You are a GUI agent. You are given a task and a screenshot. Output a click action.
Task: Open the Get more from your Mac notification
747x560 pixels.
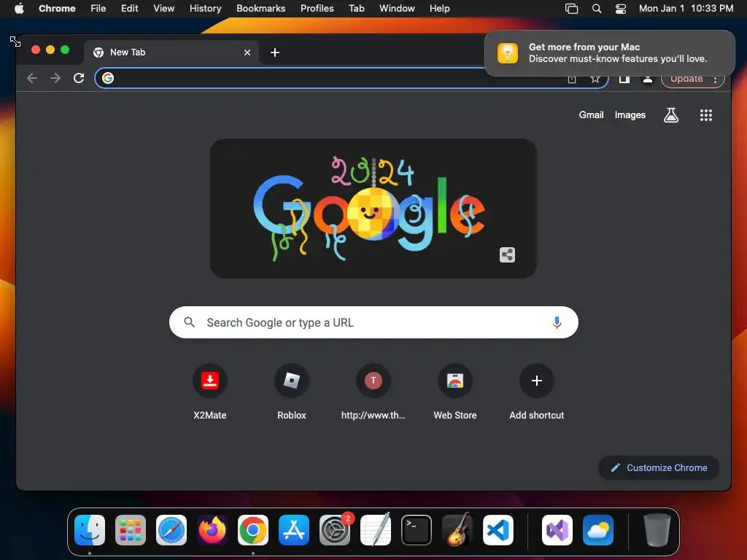coord(609,52)
